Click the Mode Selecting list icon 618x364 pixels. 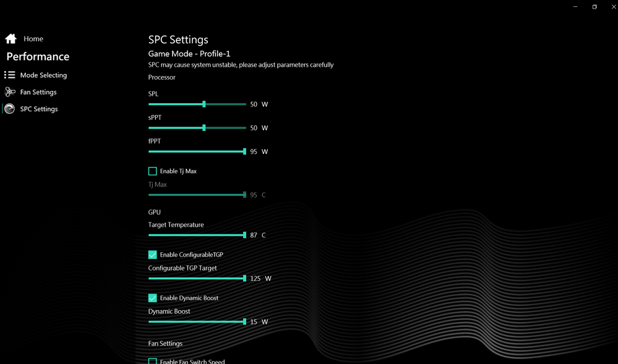(x=10, y=75)
